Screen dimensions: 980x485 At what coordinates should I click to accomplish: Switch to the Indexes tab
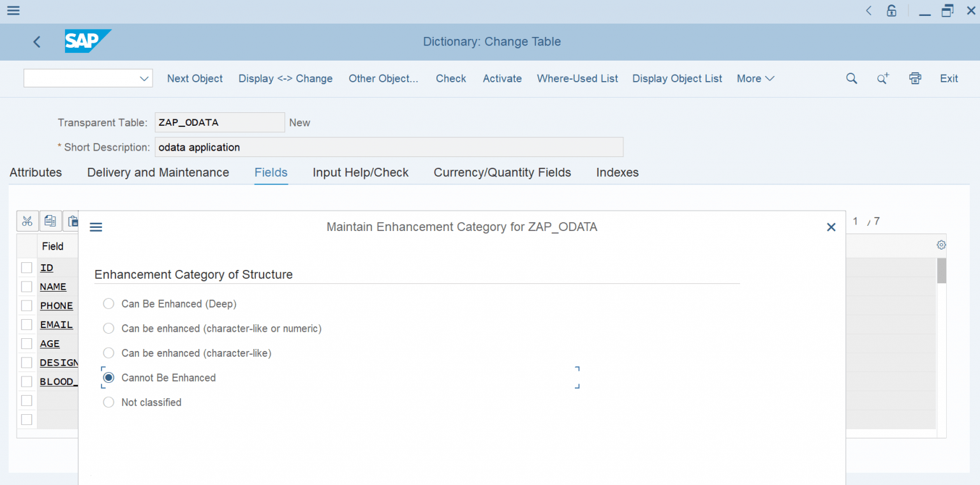click(x=617, y=172)
